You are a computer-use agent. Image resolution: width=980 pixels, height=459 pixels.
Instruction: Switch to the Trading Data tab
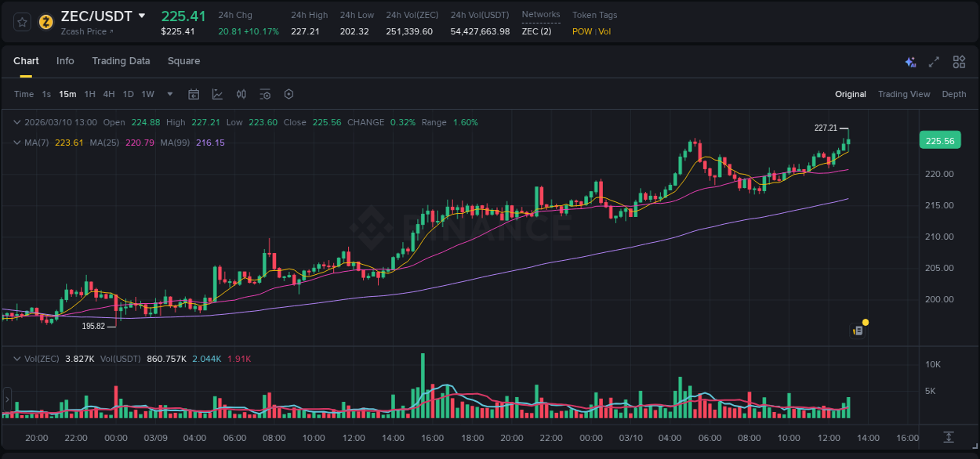pos(121,61)
